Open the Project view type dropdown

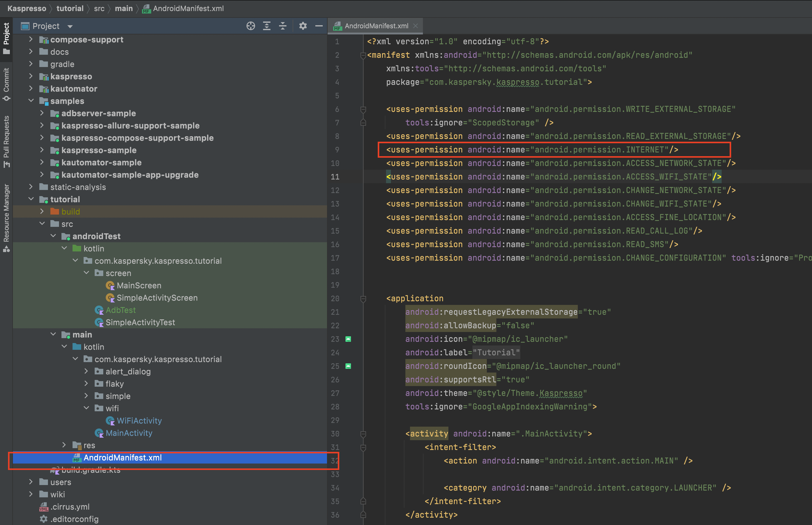pyautogui.click(x=70, y=26)
